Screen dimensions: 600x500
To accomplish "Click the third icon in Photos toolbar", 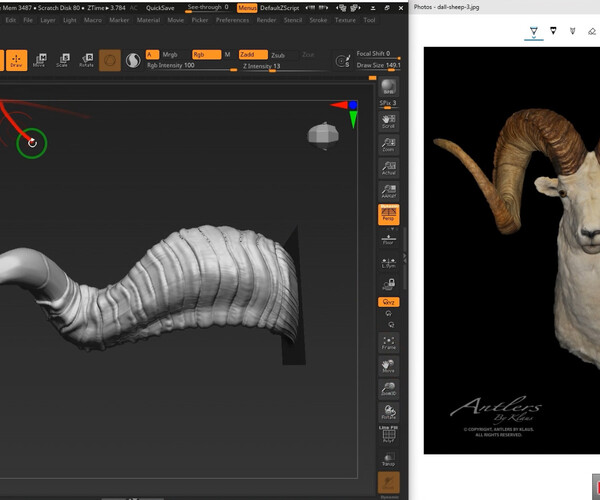I will 572,31.
